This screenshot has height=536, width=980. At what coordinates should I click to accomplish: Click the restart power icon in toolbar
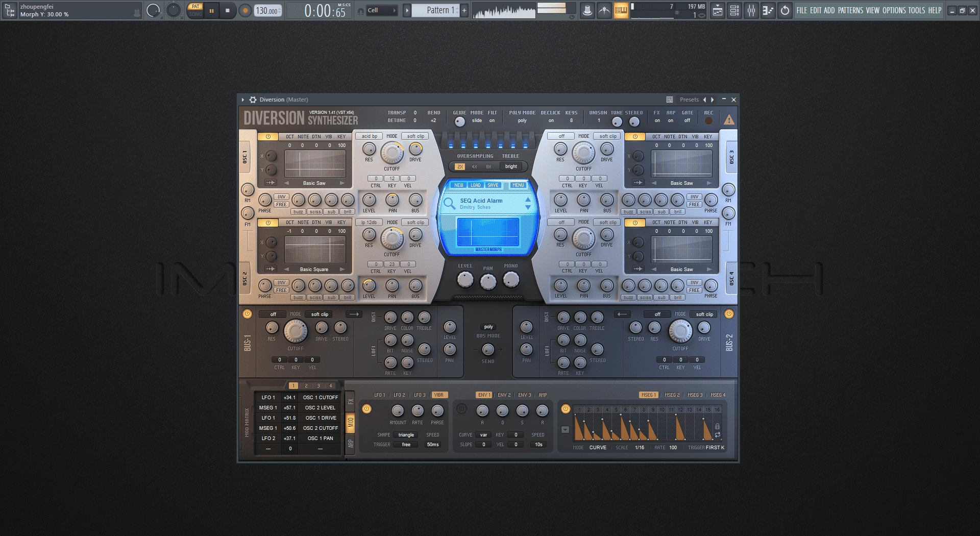[x=785, y=10]
